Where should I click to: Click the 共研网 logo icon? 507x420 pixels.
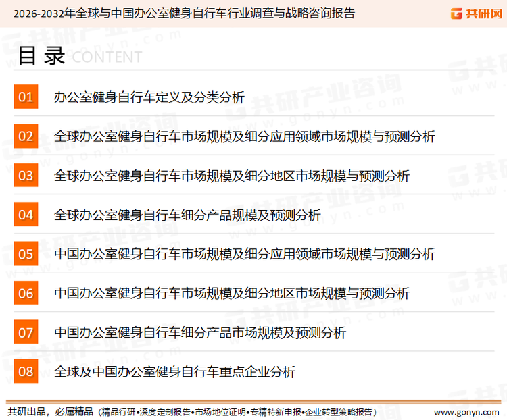(x=456, y=14)
